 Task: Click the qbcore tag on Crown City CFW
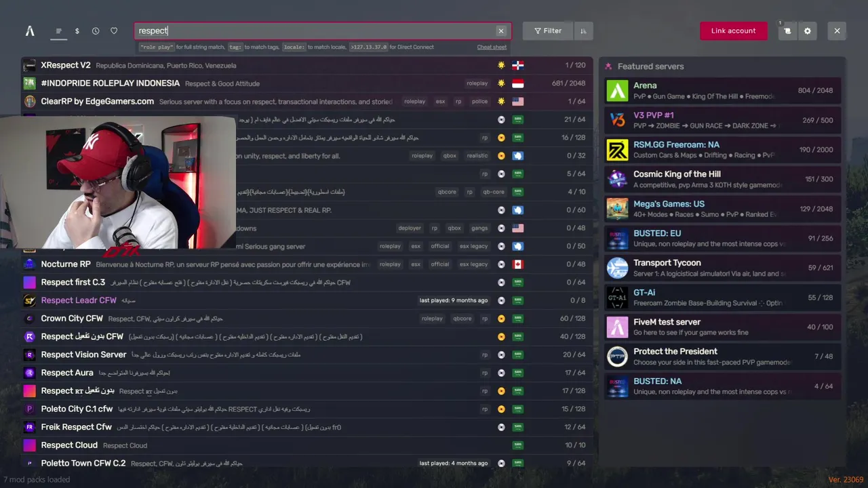(462, 319)
